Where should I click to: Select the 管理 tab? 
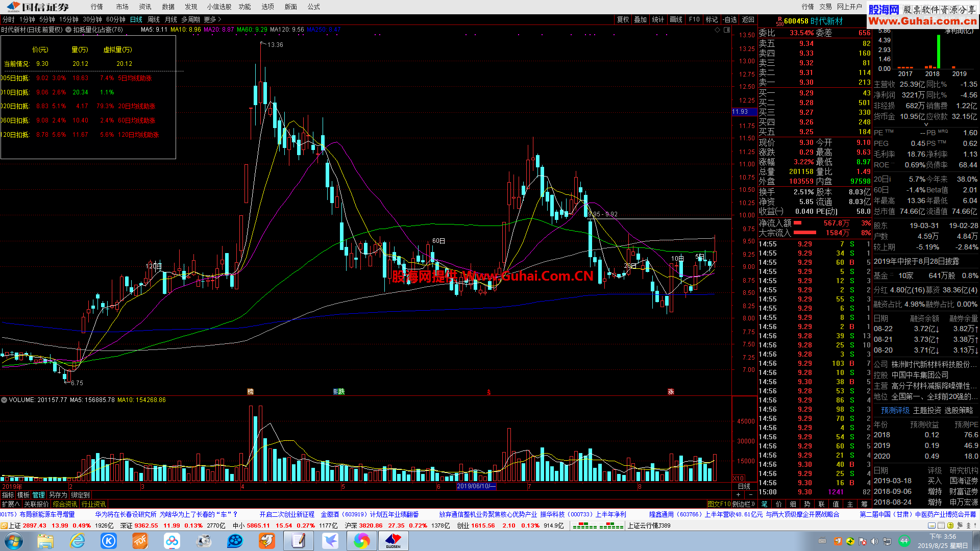pos(39,495)
